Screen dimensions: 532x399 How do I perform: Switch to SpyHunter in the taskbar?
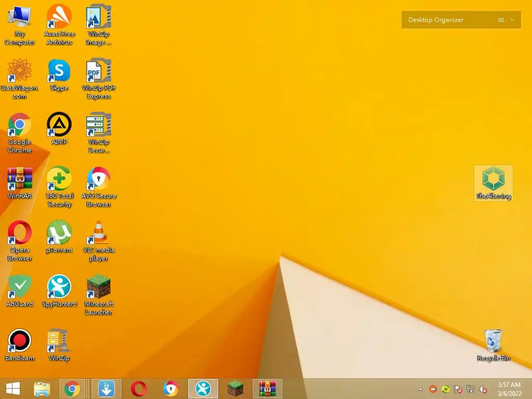203,389
